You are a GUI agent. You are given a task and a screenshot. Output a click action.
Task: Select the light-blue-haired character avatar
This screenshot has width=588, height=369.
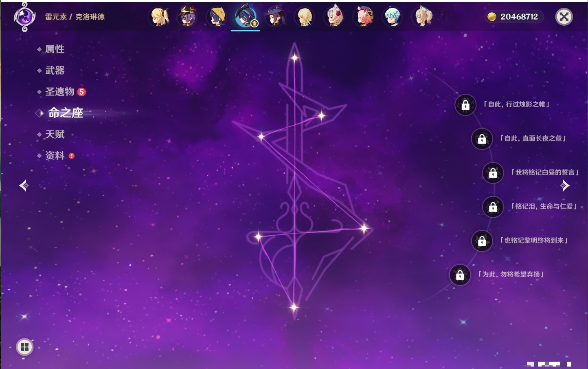click(x=393, y=17)
